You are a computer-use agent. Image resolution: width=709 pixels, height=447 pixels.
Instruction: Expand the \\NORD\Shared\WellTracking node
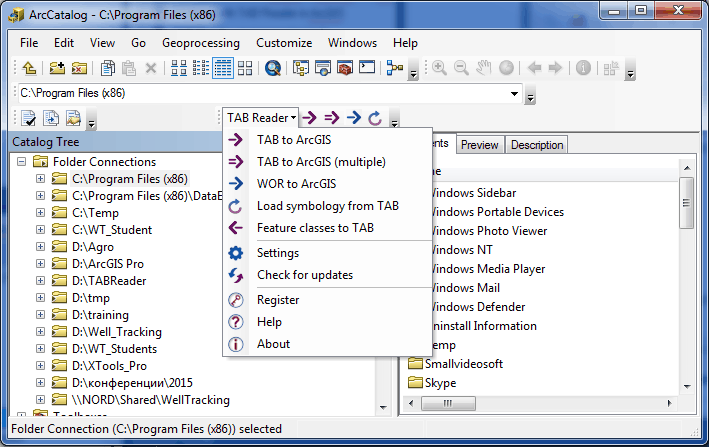tap(40, 400)
